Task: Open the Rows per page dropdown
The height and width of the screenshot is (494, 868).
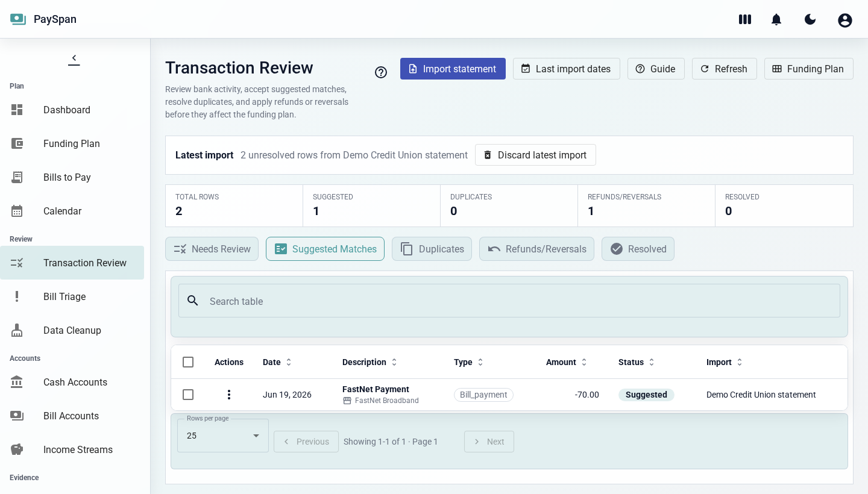Action: pyautogui.click(x=223, y=436)
